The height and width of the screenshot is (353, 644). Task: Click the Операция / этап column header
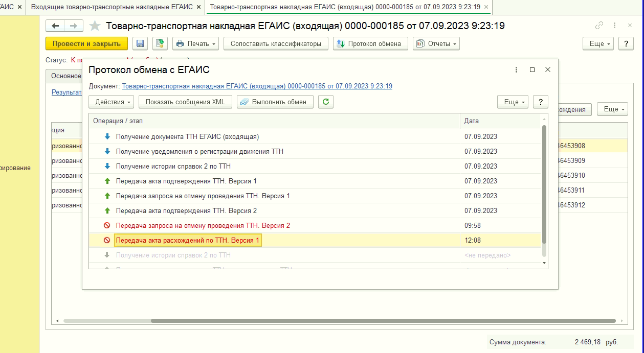pos(275,121)
